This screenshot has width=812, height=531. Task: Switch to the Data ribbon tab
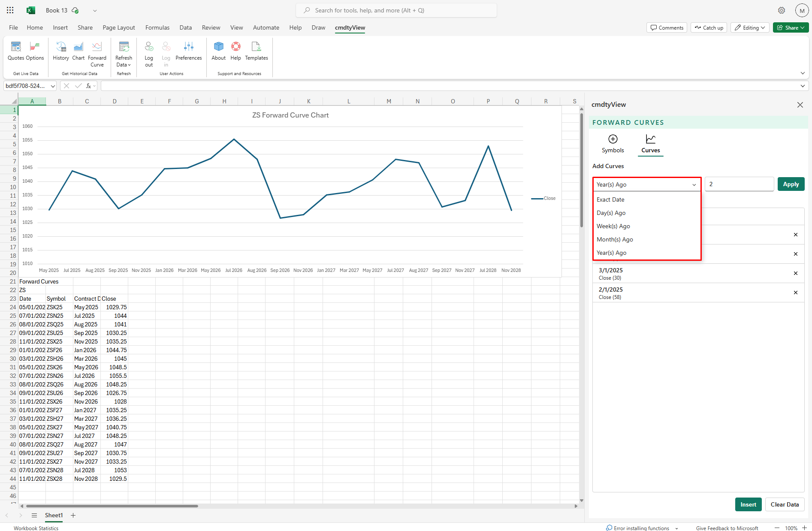[186, 27]
